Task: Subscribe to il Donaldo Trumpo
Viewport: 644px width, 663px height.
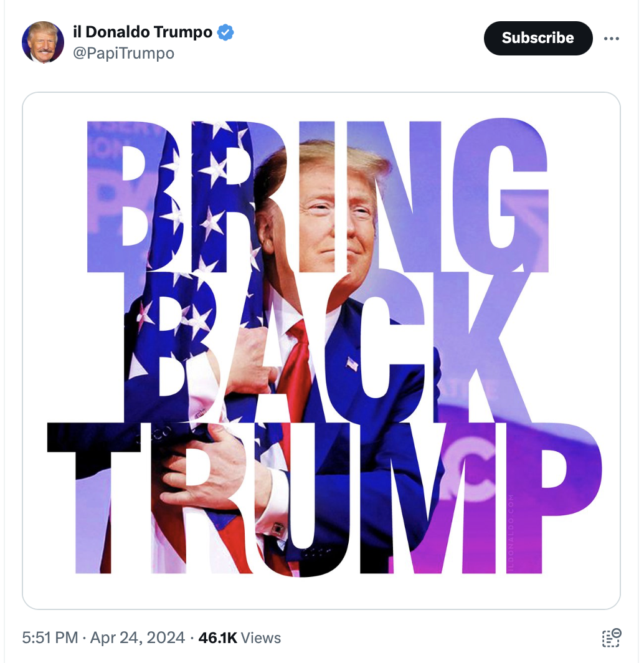Action: 538,38
